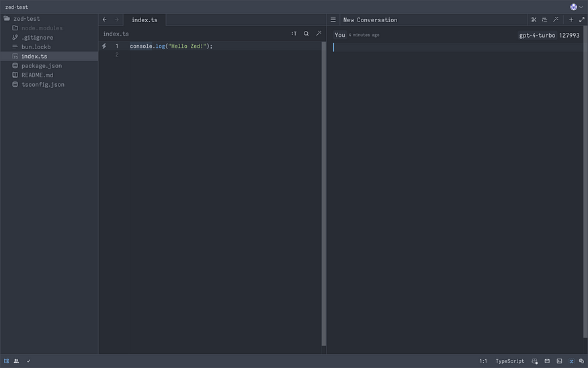Click line number 2 in the gutter

point(117,54)
